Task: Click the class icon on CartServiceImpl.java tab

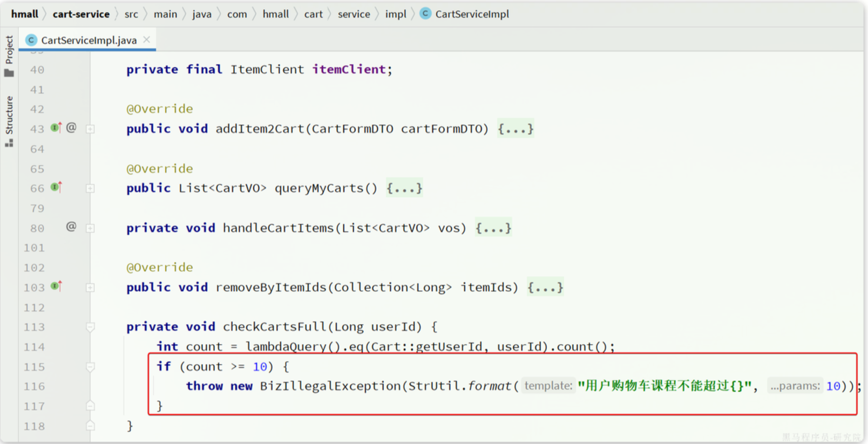Action: coord(31,40)
